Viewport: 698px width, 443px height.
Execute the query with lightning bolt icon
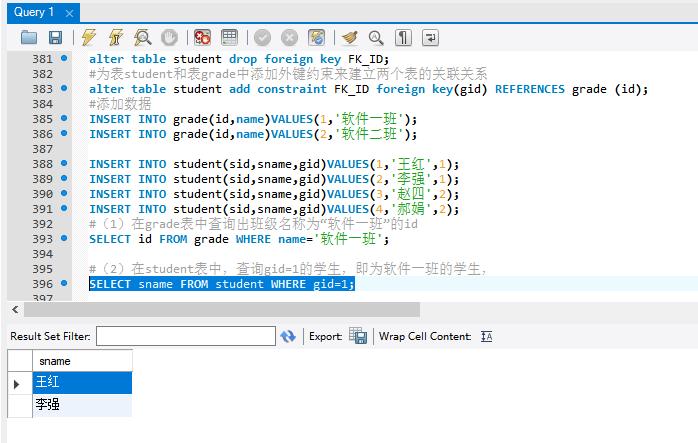point(89,37)
